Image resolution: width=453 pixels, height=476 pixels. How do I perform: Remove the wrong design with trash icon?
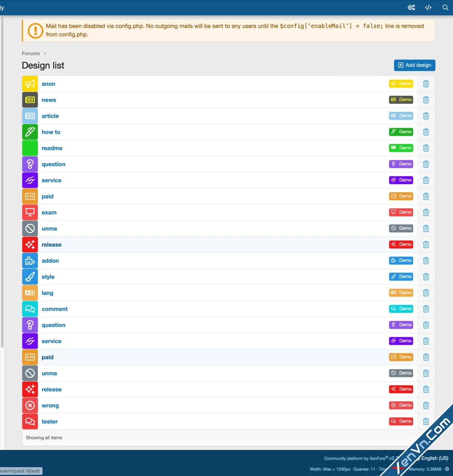426,406
